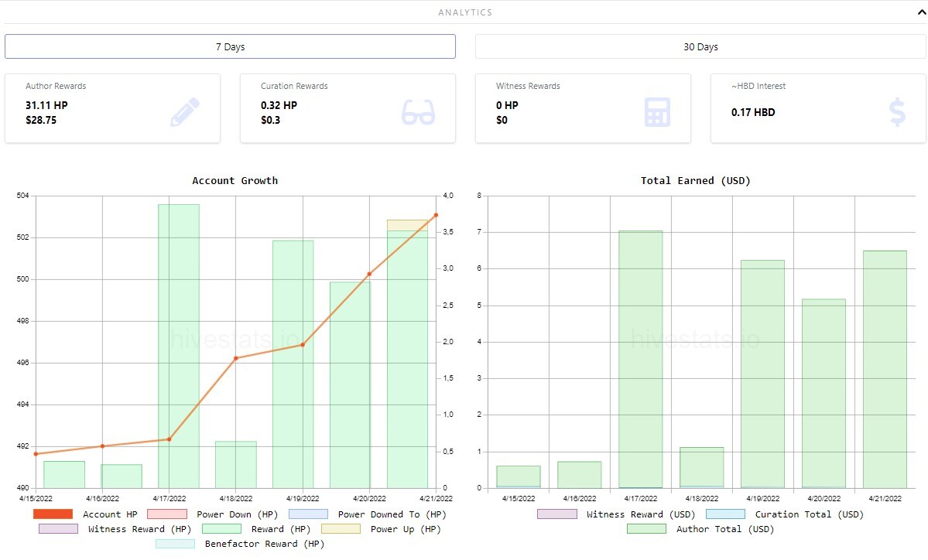The width and height of the screenshot is (928, 560).
Task: Toggle Power Downed To (HP) legend entry
Action: [x=368, y=514]
